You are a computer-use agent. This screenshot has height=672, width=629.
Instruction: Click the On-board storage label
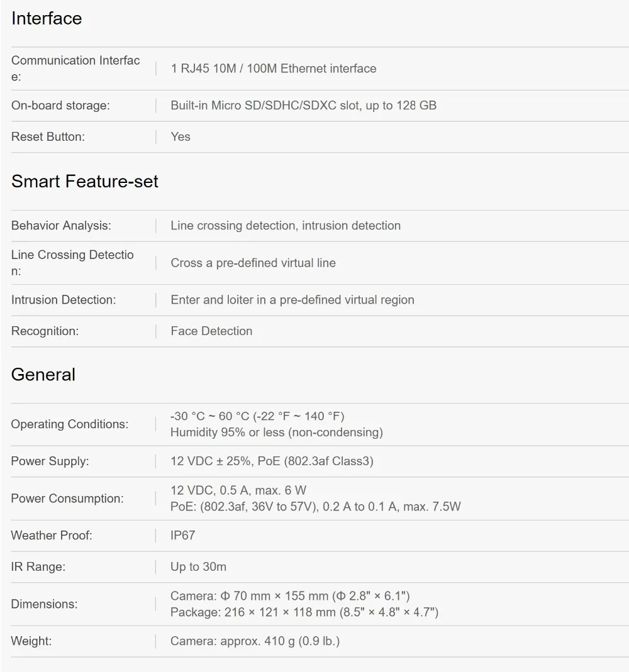click(60, 106)
